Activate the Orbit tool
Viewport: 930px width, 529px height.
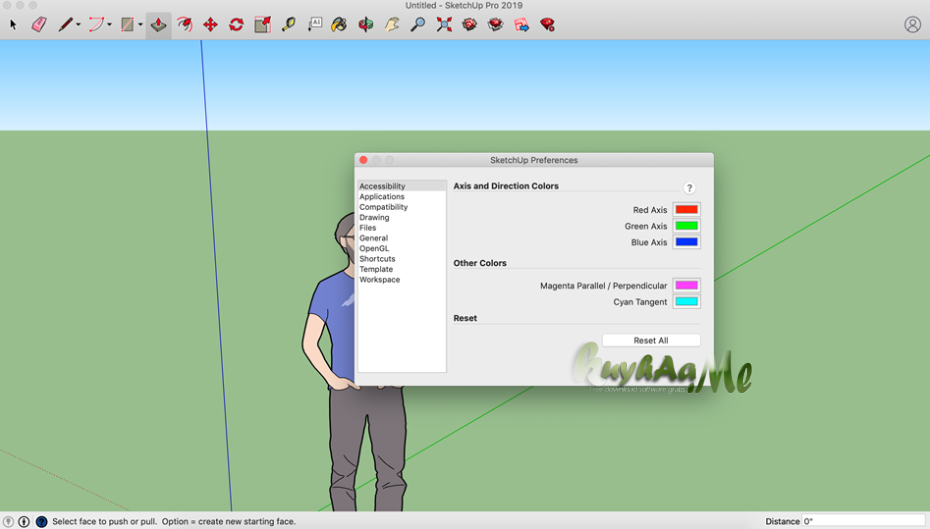[366, 24]
